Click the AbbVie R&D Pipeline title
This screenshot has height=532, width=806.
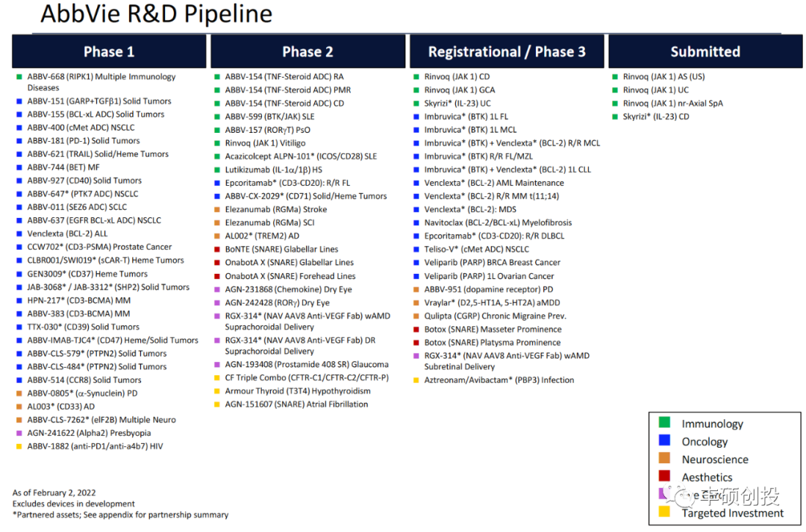[x=156, y=14]
